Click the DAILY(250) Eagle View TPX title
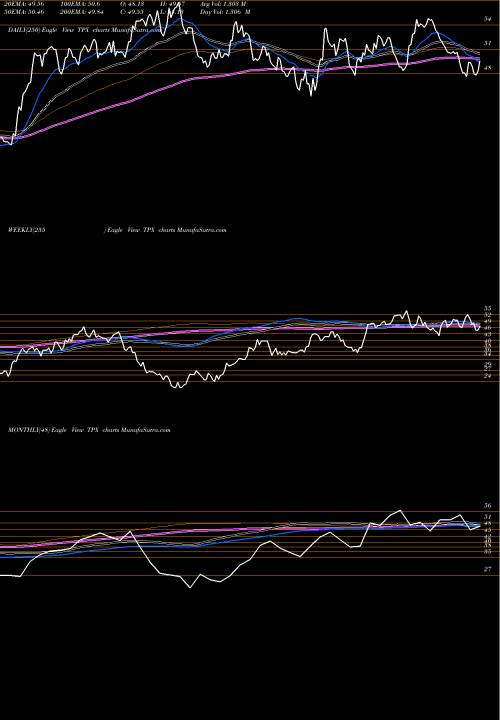This screenshot has width=500, height=720. click(85, 30)
